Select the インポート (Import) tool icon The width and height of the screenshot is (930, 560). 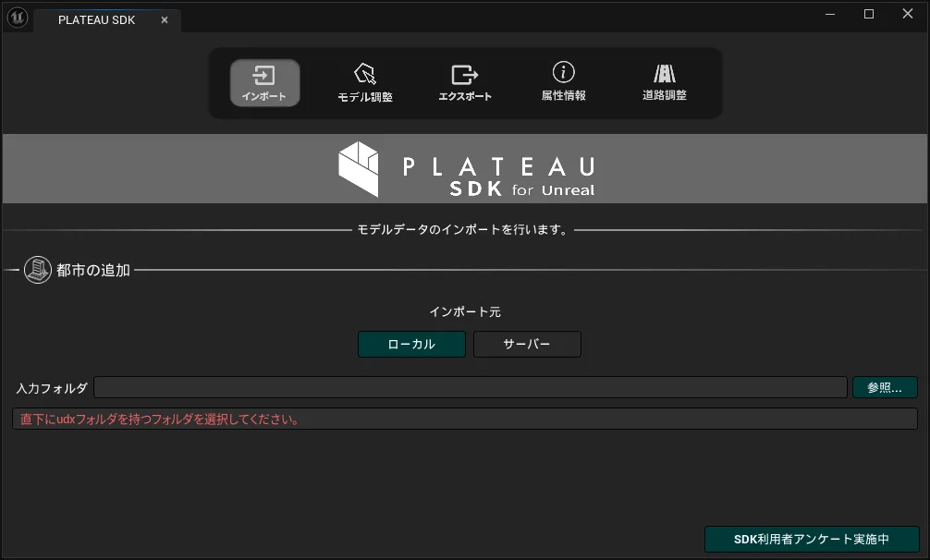pyautogui.click(x=264, y=83)
